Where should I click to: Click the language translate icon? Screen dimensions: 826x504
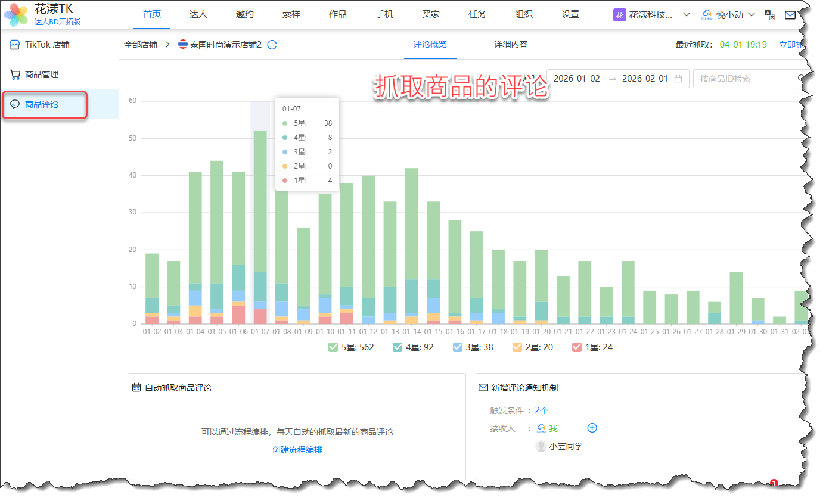[x=770, y=15]
